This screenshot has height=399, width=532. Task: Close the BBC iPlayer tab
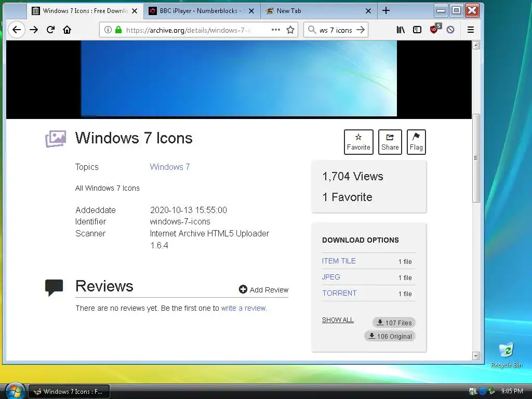point(251,11)
